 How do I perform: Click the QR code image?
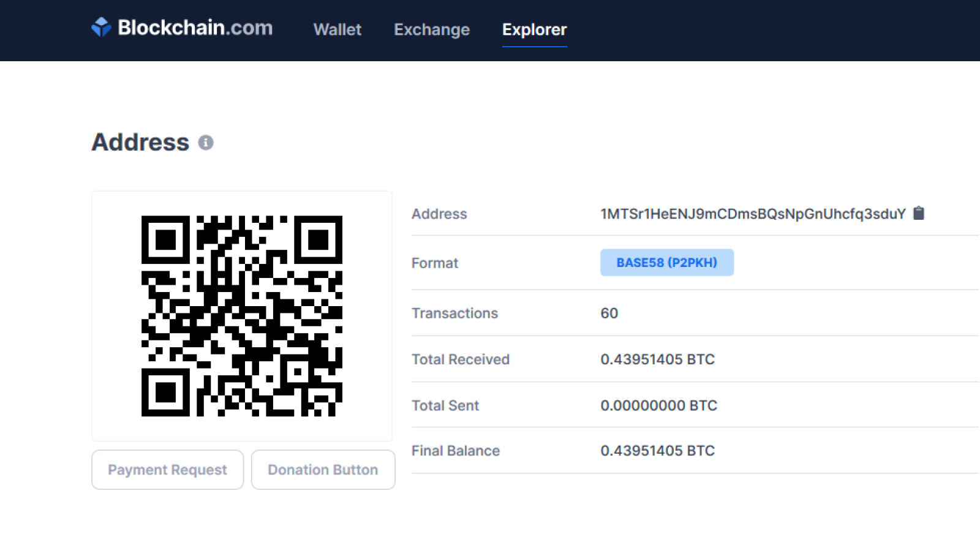[x=242, y=316]
